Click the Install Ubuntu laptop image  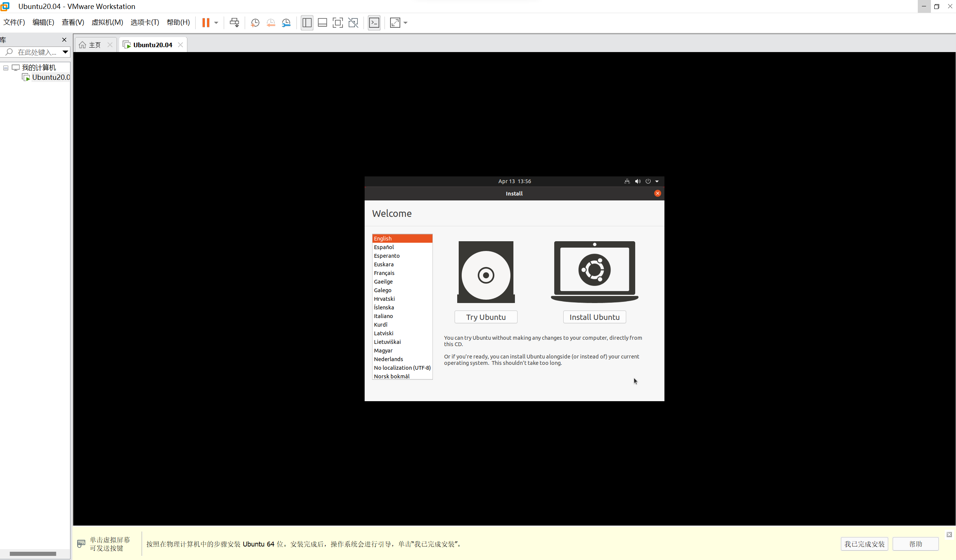click(x=594, y=272)
